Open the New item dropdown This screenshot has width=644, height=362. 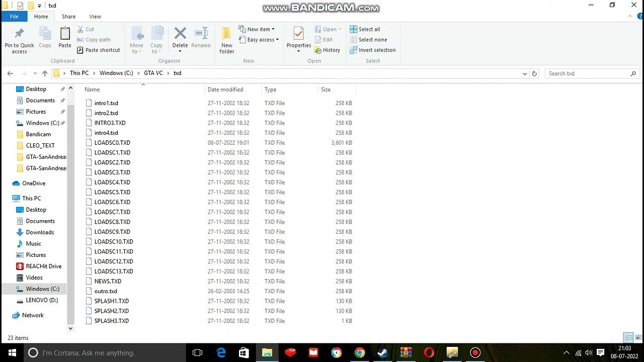point(257,29)
